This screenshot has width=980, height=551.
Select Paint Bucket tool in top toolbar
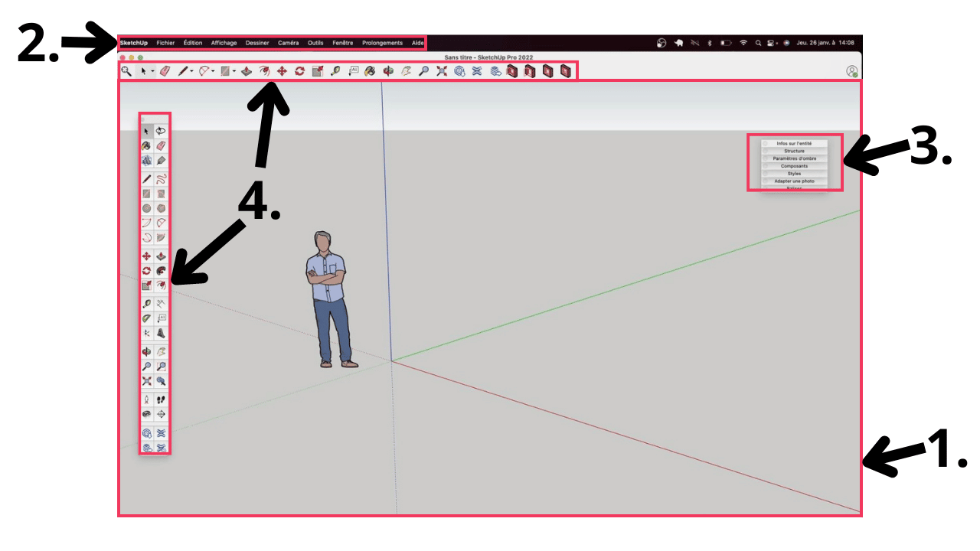[369, 71]
